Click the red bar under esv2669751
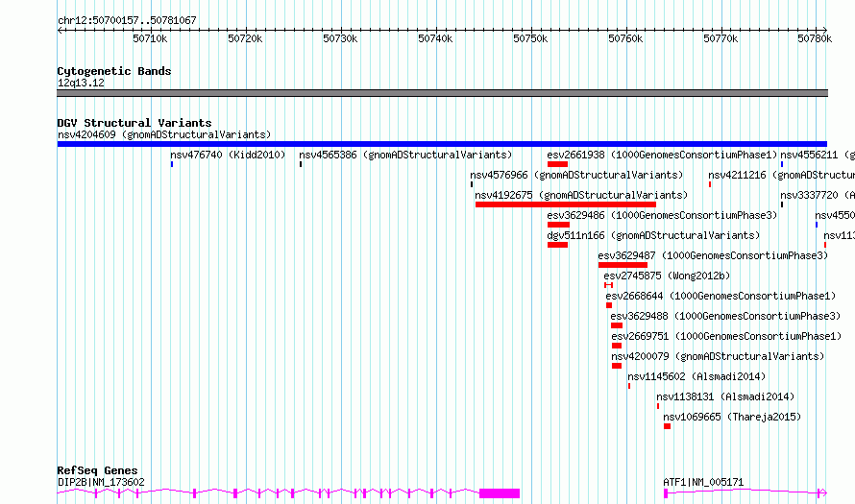 (x=617, y=346)
